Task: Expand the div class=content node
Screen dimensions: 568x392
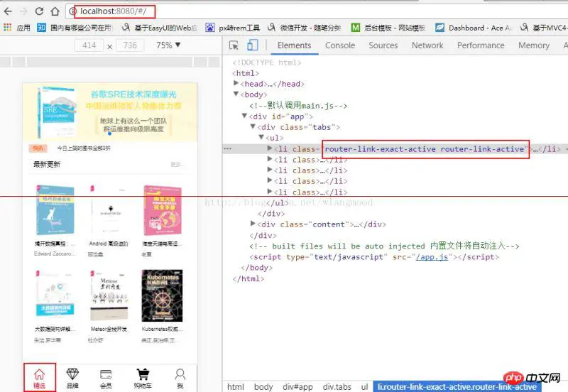Action: [x=253, y=224]
